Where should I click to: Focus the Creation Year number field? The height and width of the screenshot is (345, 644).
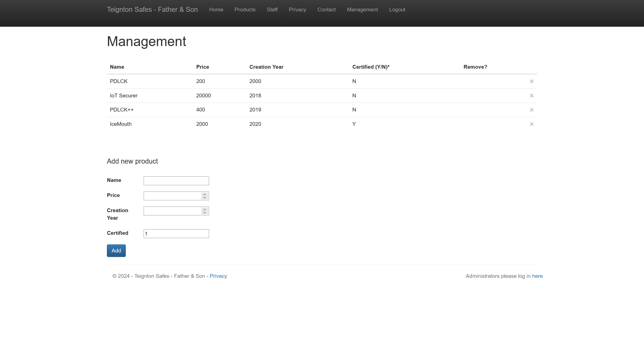click(176, 211)
